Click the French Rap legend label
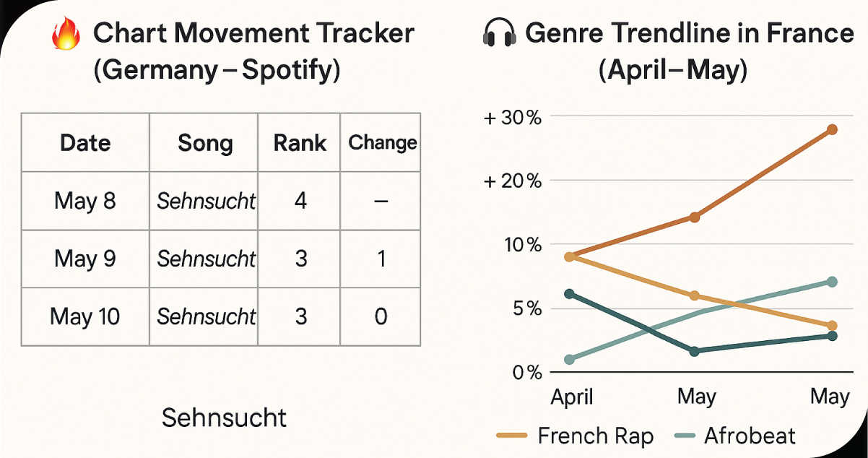 click(x=595, y=436)
